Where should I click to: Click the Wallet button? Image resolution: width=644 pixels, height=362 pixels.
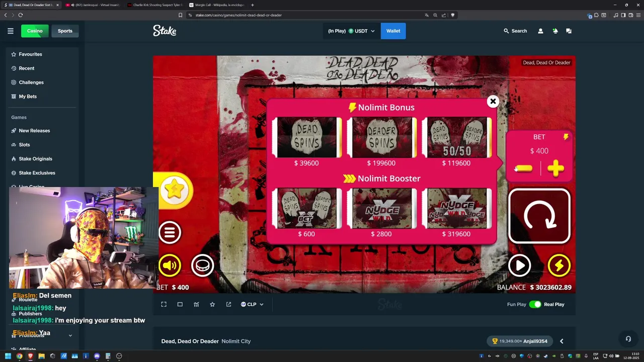click(x=393, y=31)
